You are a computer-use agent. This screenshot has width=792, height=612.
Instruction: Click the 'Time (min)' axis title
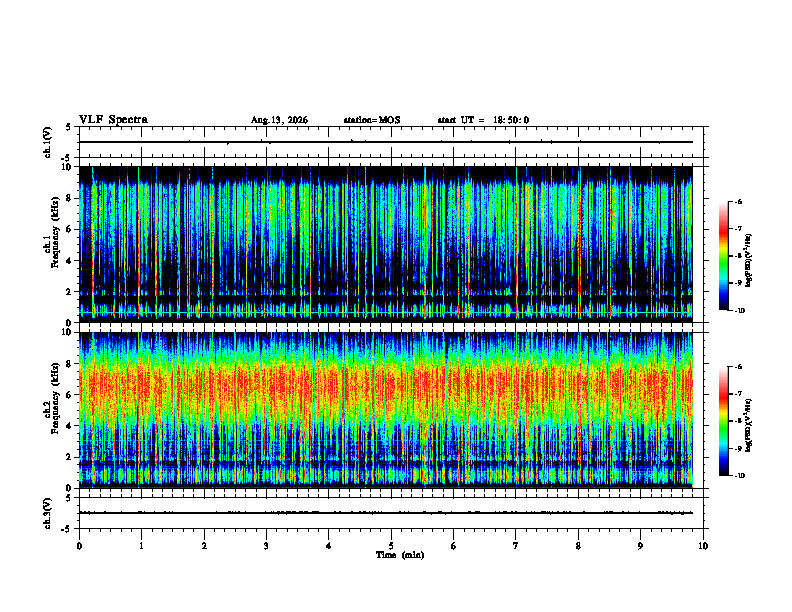pyautogui.click(x=400, y=555)
